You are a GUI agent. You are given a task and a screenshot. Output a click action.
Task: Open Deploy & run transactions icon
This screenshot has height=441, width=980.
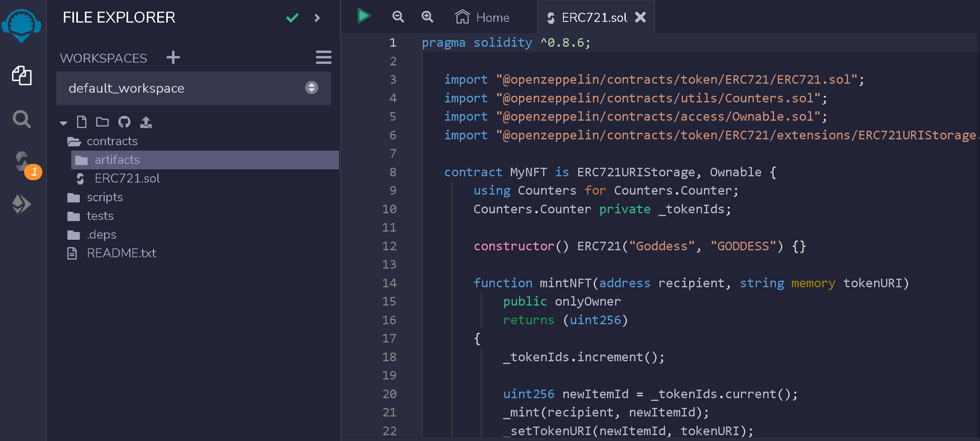(x=21, y=204)
